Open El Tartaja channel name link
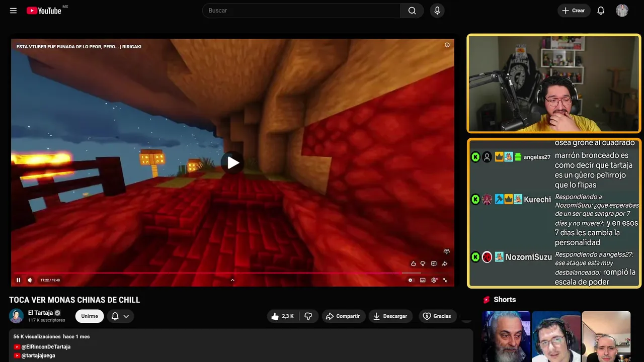 click(x=40, y=313)
